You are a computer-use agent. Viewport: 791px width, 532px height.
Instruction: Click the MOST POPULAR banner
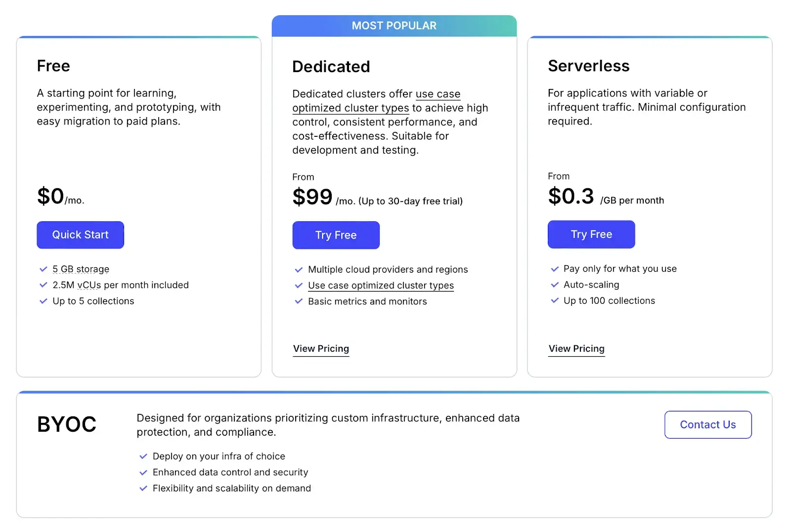(x=394, y=26)
